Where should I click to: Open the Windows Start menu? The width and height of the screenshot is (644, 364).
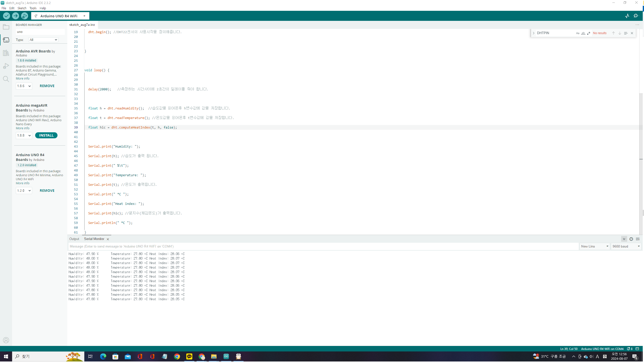(6, 356)
